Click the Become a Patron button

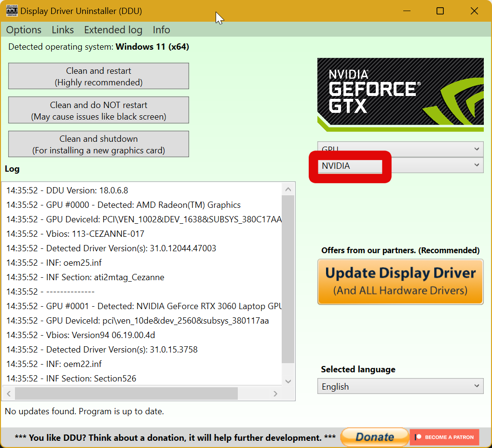click(444, 437)
